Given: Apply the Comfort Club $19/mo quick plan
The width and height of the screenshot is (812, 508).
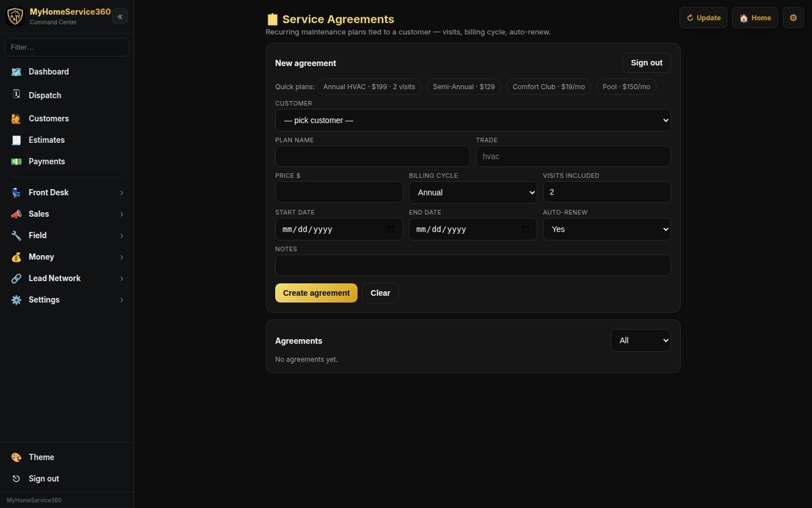Looking at the screenshot, I should (x=549, y=87).
